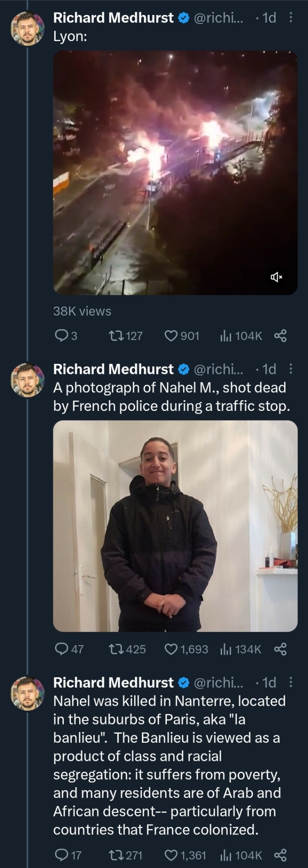Reply to the Nahel photograph tweet
308x868 pixels.
(61, 650)
